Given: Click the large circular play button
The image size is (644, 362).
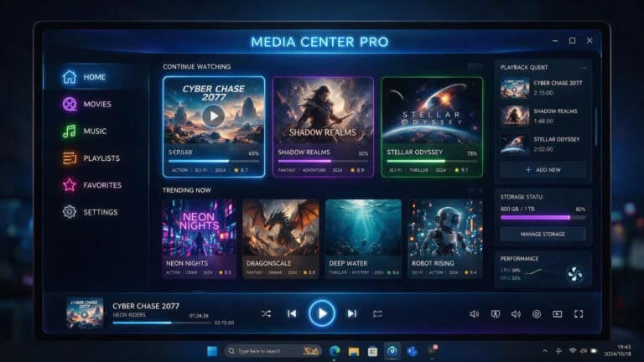Looking at the screenshot, I should [322, 313].
